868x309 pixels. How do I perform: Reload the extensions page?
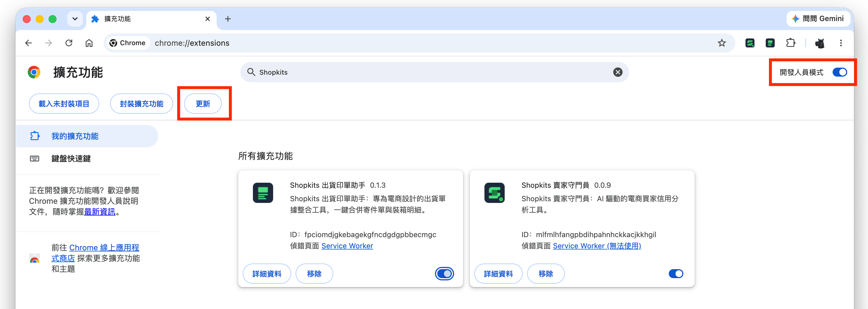pyautogui.click(x=69, y=43)
